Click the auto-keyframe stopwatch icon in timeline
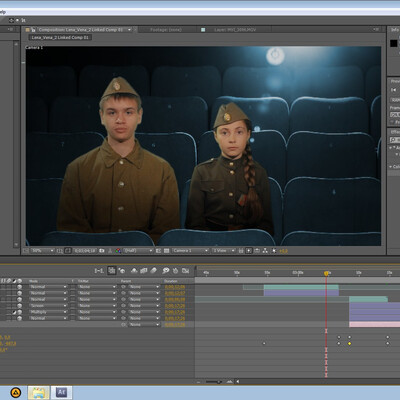This screenshot has height=400, width=400. coord(175,271)
